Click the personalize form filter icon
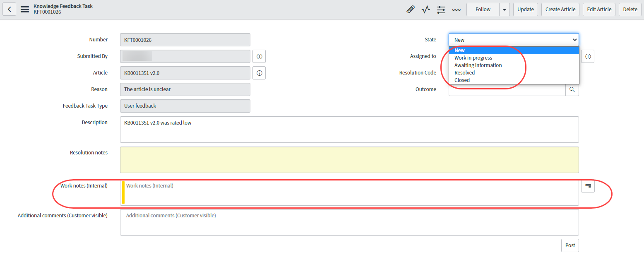644x255 pixels. [441, 9]
